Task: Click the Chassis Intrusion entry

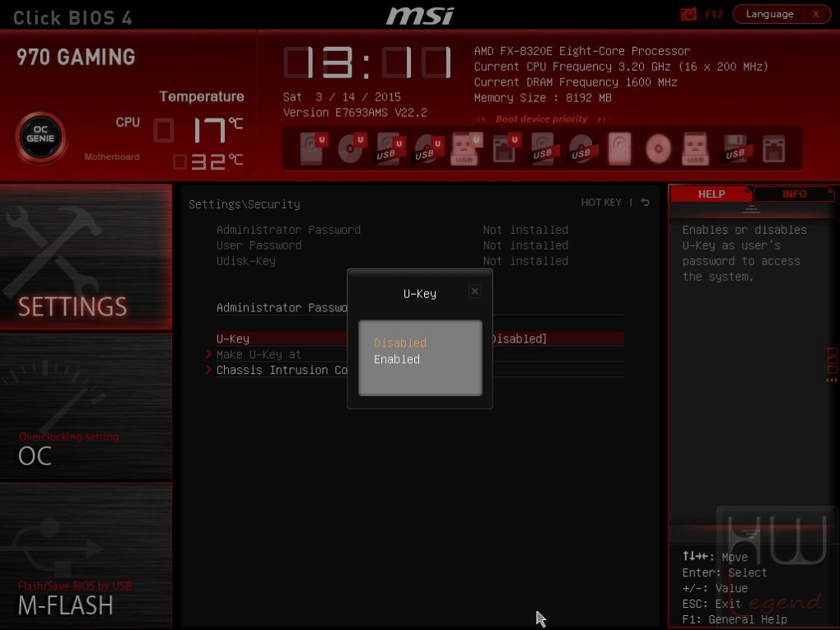Action: tap(282, 370)
